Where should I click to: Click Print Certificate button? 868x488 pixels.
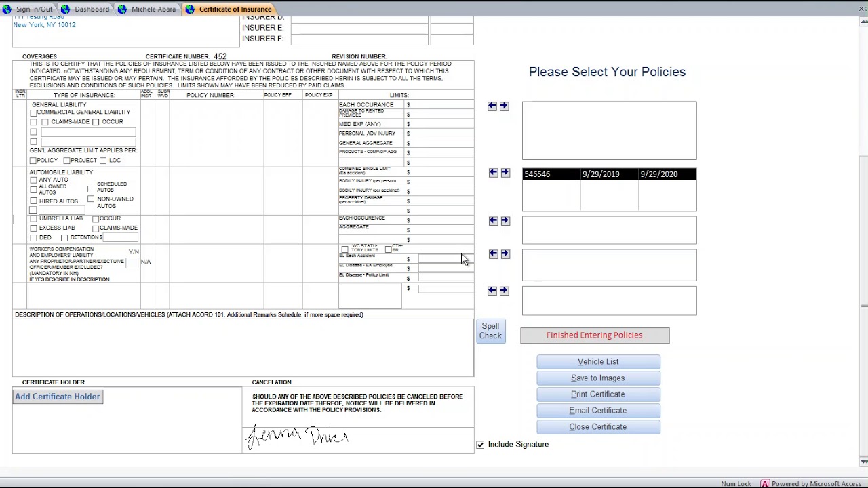coord(598,394)
